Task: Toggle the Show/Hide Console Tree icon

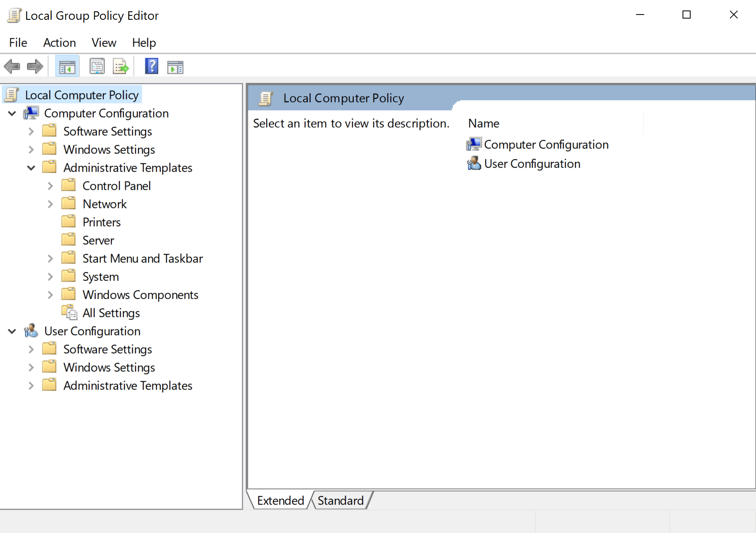Action: pos(67,66)
